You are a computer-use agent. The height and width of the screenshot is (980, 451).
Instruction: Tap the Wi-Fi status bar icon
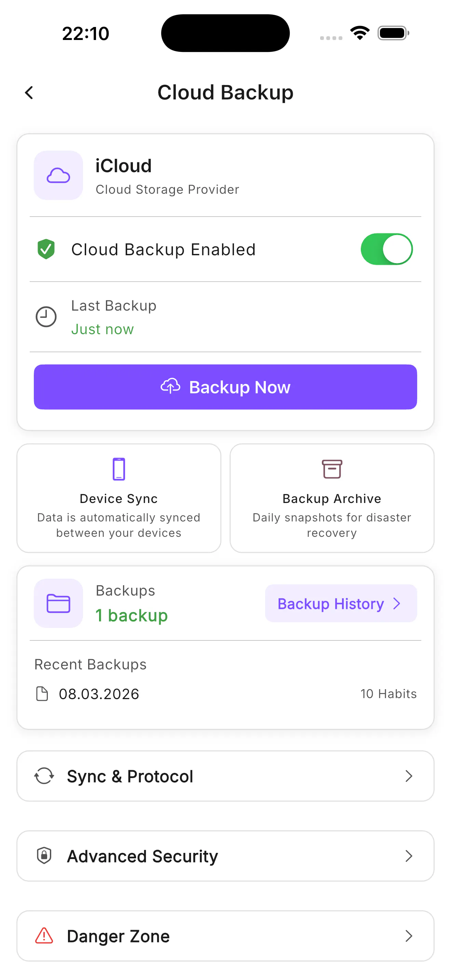coord(360,33)
